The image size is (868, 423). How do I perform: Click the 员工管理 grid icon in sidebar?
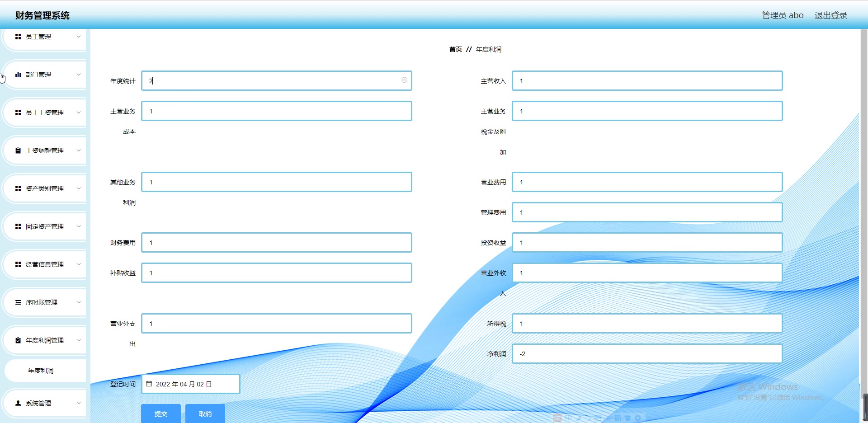pos(18,37)
